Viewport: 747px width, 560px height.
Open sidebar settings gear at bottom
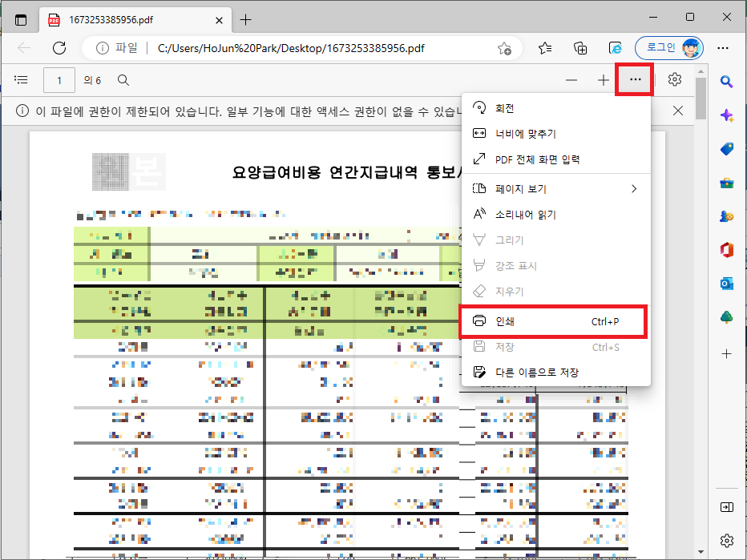click(726, 541)
